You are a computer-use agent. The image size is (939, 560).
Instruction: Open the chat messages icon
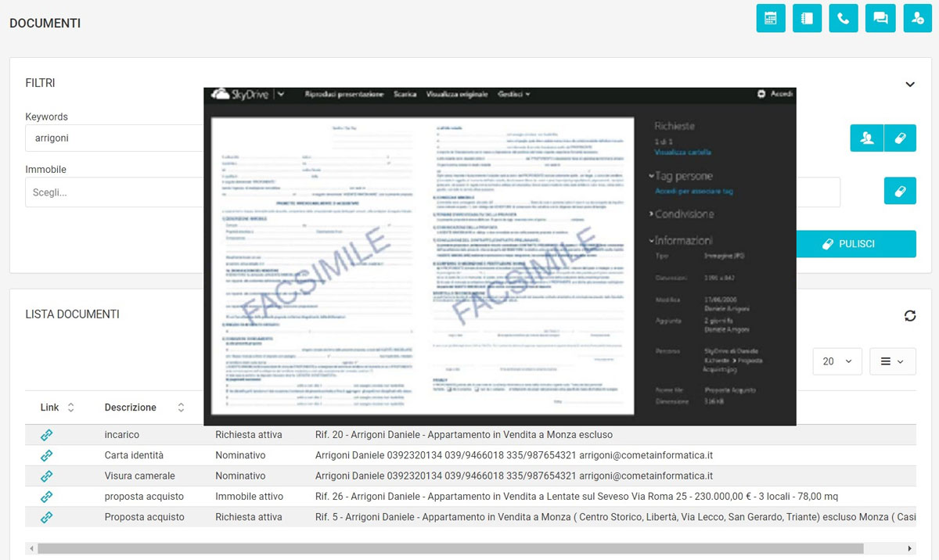(880, 18)
